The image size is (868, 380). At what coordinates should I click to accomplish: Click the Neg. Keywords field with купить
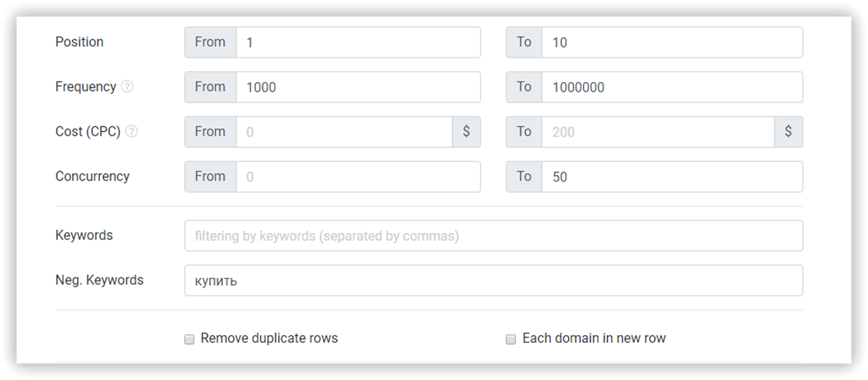click(x=494, y=280)
